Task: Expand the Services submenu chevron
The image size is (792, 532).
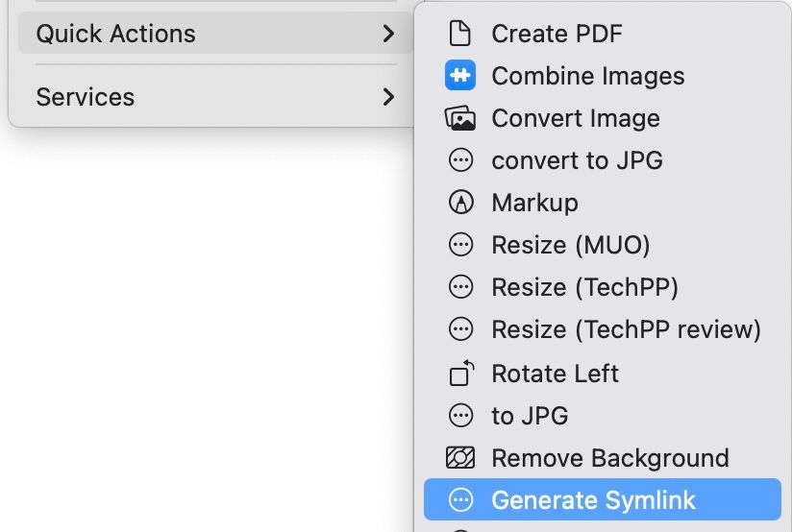Action: (388, 97)
